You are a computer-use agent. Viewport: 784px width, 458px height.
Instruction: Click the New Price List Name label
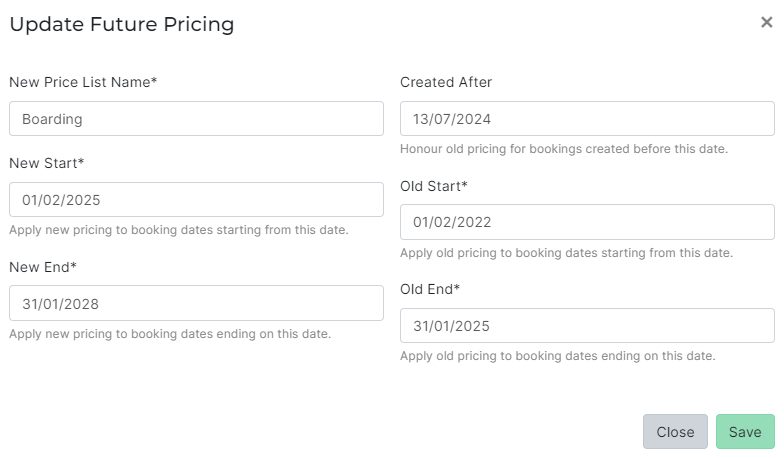point(83,82)
